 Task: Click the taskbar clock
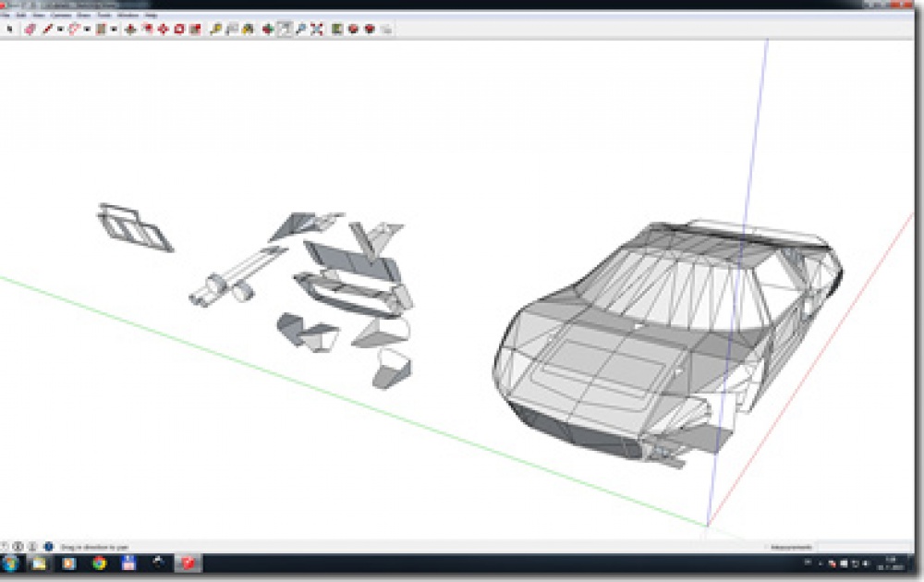click(891, 564)
